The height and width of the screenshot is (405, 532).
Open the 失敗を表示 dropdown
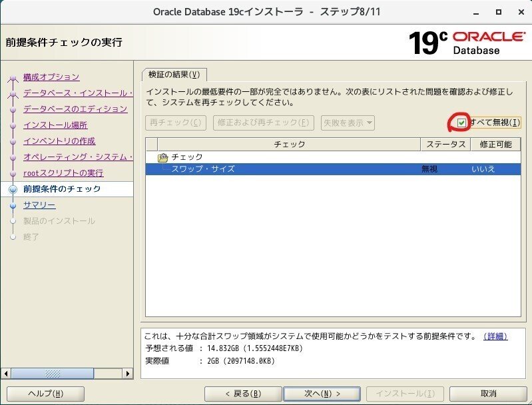tap(348, 123)
